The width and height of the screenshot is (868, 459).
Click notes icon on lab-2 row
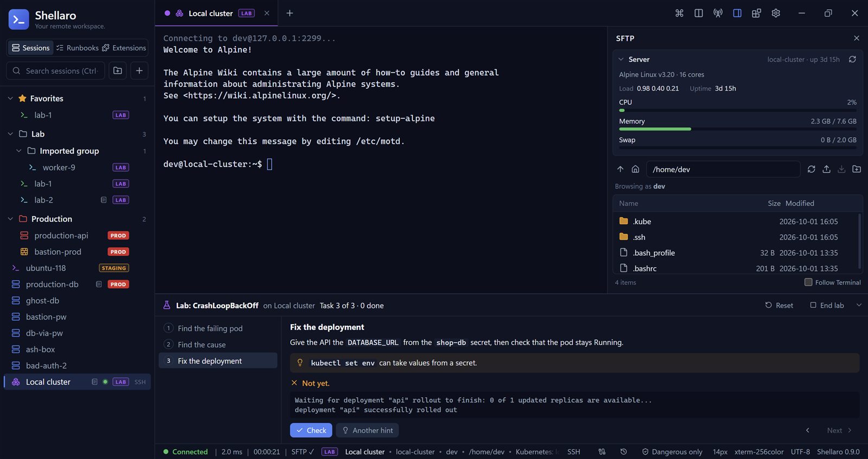point(104,200)
